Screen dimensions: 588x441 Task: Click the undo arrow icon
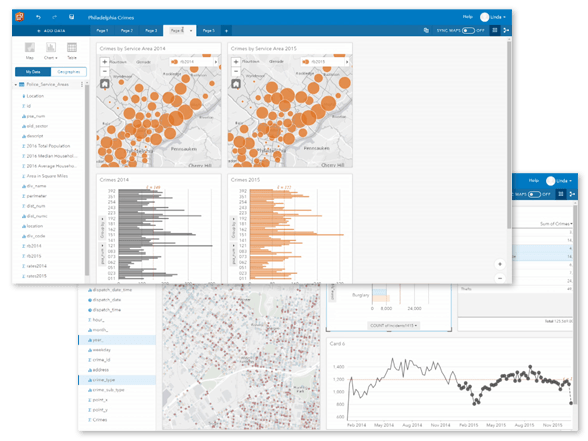pyautogui.click(x=38, y=17)
